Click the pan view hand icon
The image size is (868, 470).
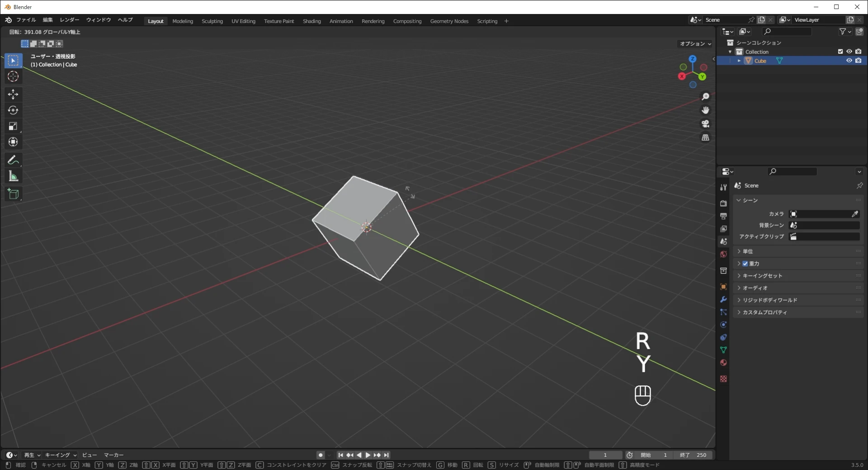click(705, 110)
